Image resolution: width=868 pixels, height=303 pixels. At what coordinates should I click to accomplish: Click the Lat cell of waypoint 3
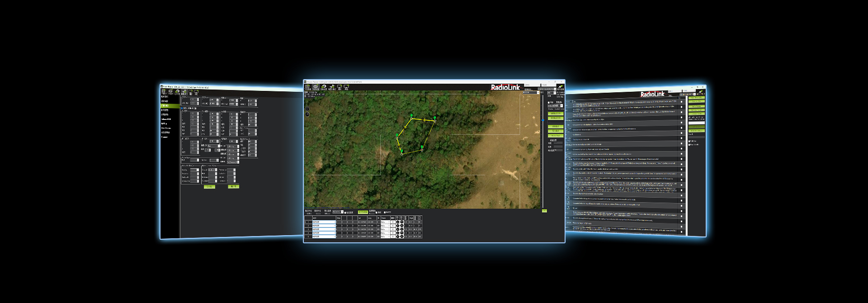362,229
